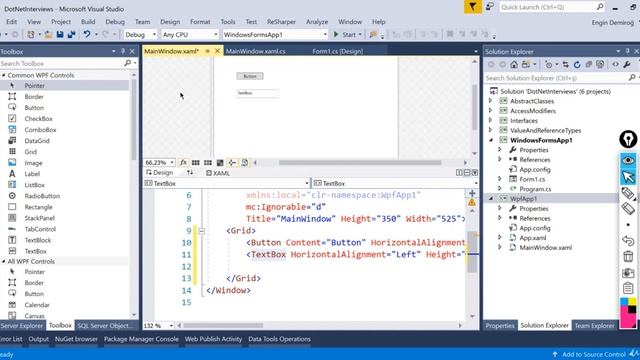Toggle the overlay eye visibility icon

click(x=628, y=160)
